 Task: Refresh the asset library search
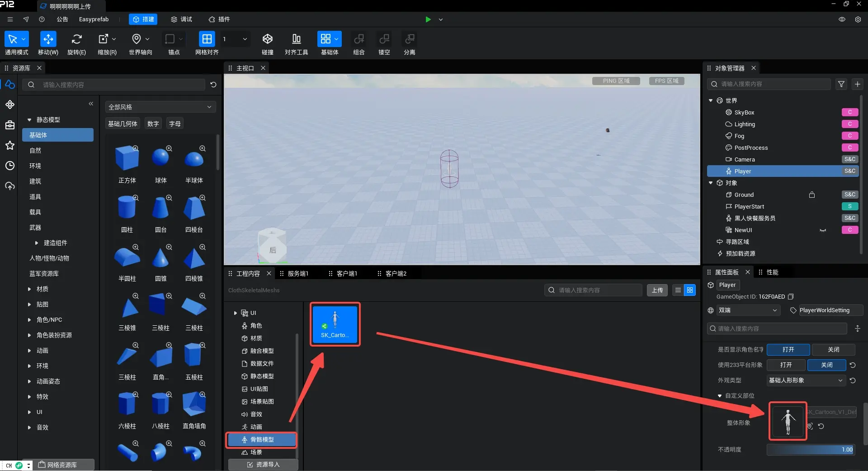point(213,85)
